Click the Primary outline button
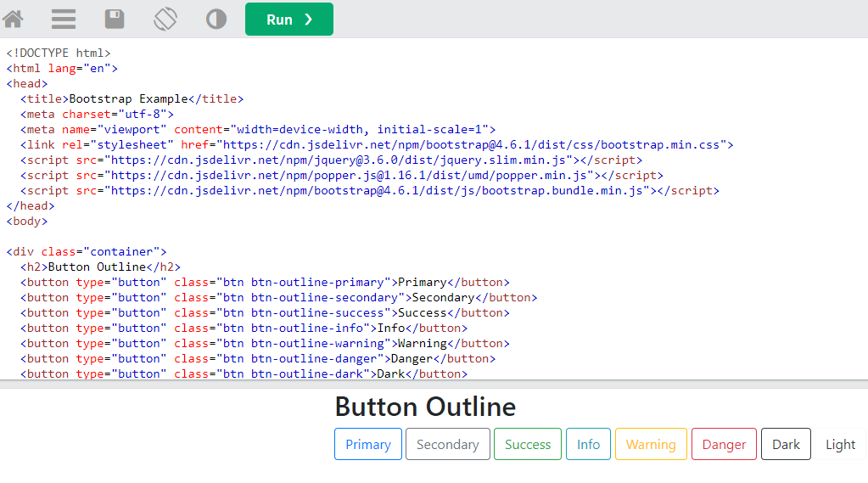Screen dimensions: 868x483 point(368,444)
